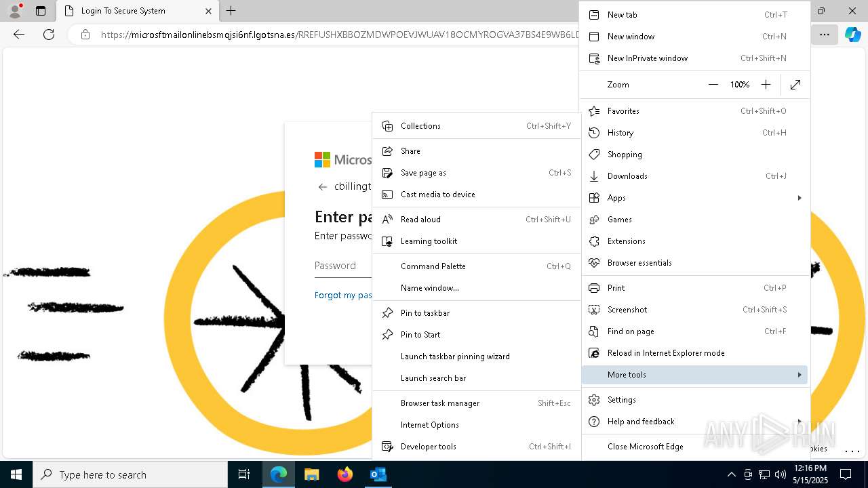Expand the Apps submenu arrow

tap(800, 198)
